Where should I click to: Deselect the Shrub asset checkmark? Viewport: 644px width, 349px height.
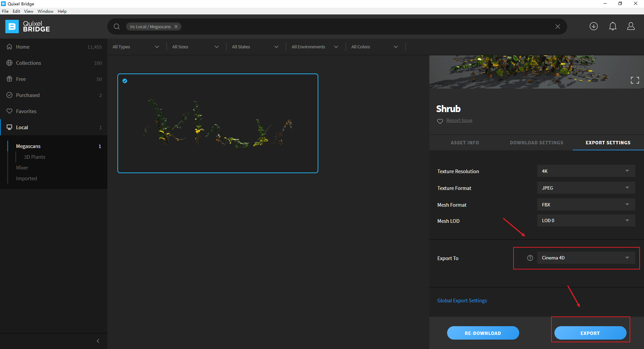(125, 81)
